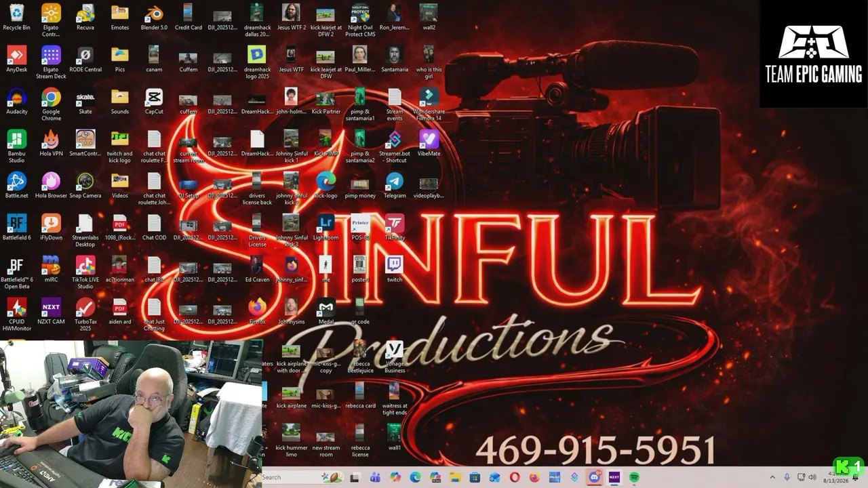Open aiden ard PDF file
868x488 pixels.
pyautogui.click(x=120, y=312)
